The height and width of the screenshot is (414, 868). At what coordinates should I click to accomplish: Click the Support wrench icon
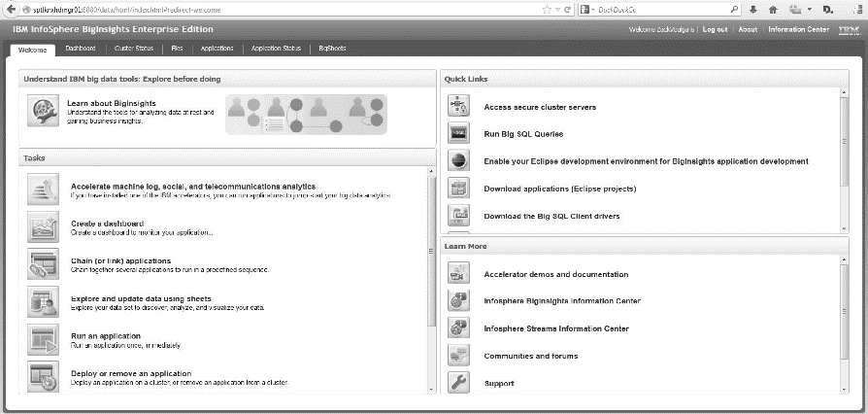[x=458, y=382]
